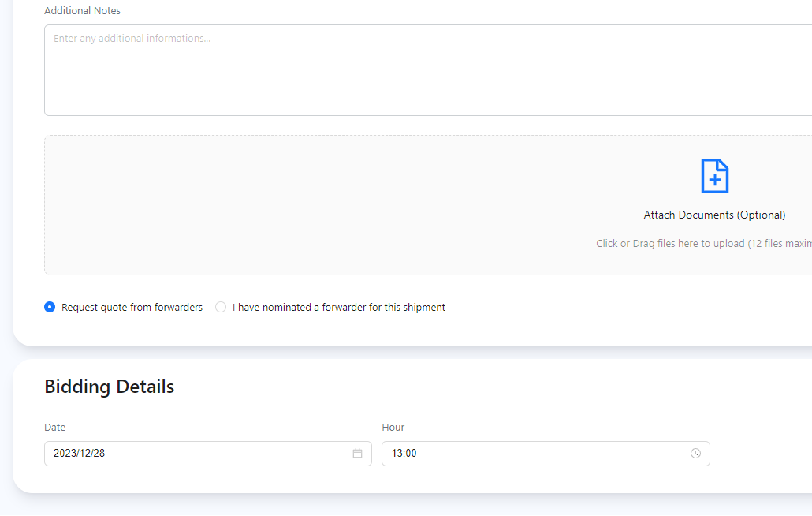Click the 'Additional Notes' field label
The image size is (812, 516).
click(x=83, y=11)
